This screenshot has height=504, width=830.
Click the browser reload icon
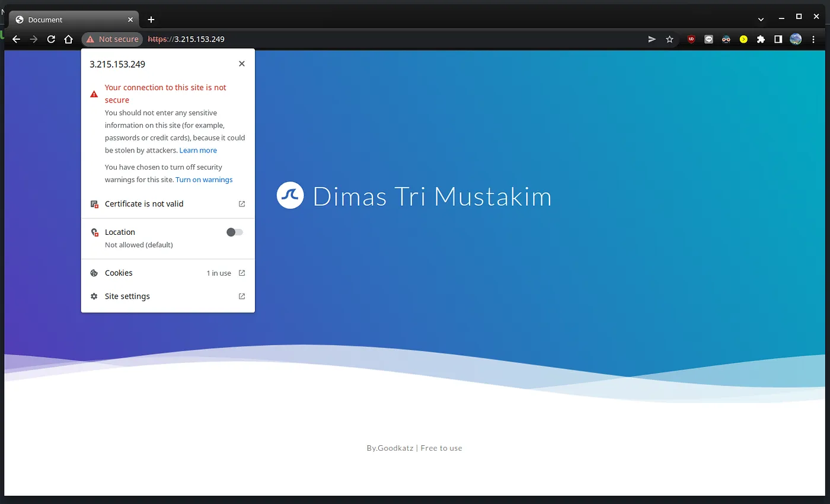(x=51, y=39)
